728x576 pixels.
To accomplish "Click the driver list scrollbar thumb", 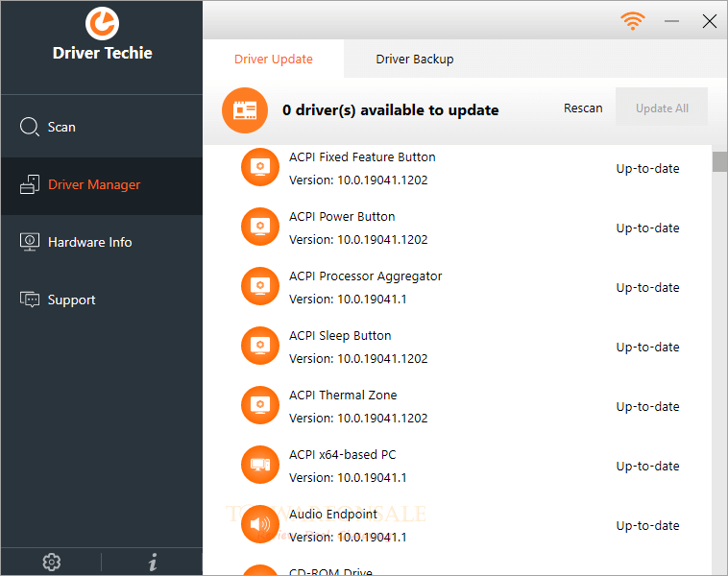I will click(x=719, y=161).
